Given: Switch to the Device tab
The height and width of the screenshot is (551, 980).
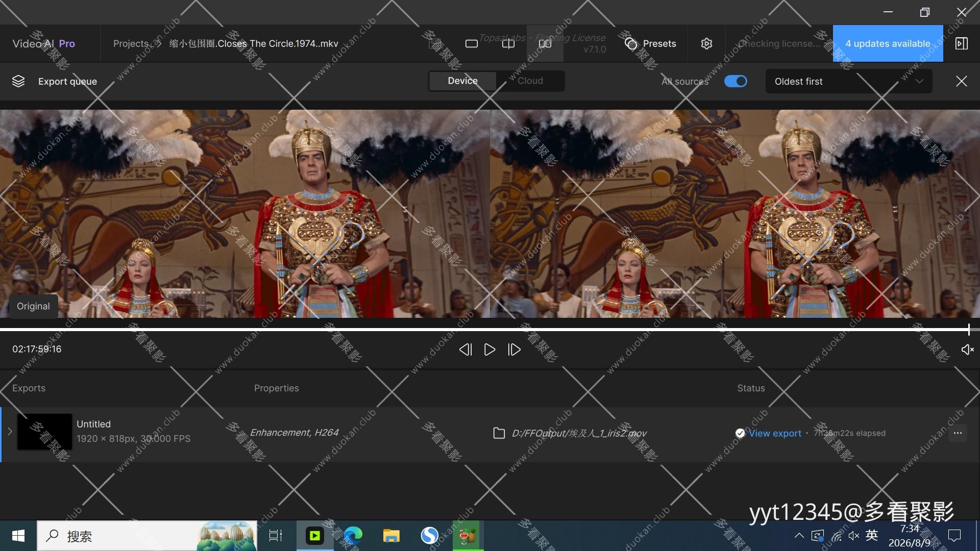Looking at the screenshot, I should tap(462, 81).
